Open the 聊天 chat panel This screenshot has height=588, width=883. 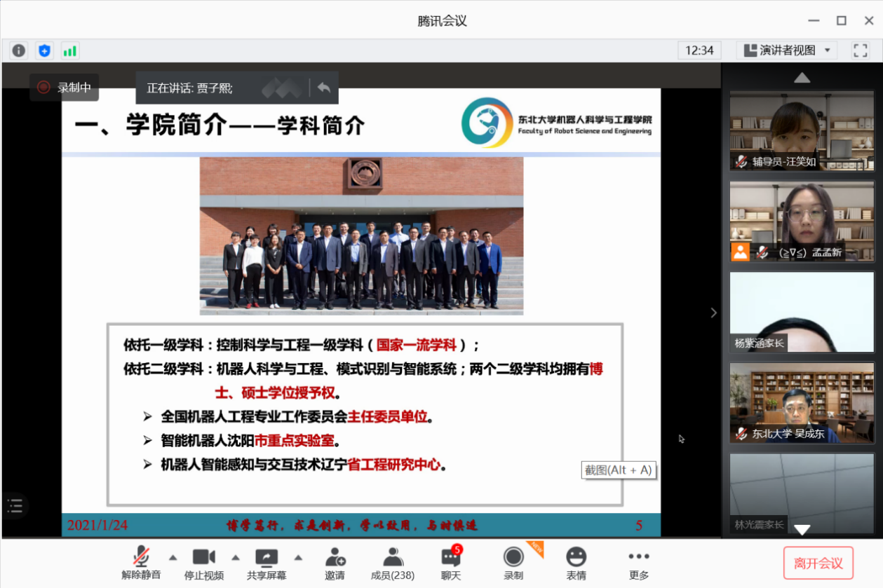[451, 563]
